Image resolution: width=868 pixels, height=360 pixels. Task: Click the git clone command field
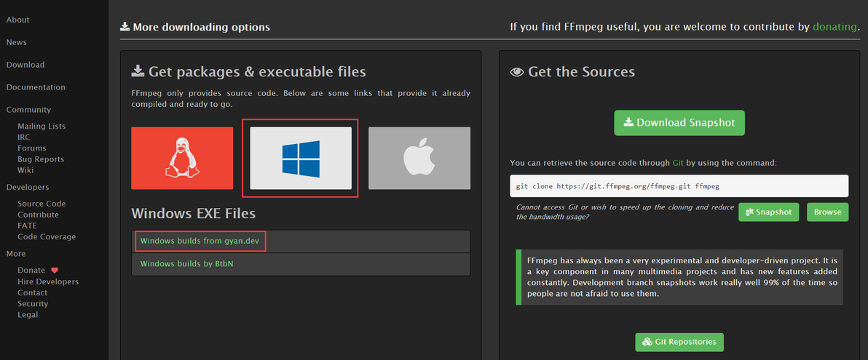click(679, 185)
